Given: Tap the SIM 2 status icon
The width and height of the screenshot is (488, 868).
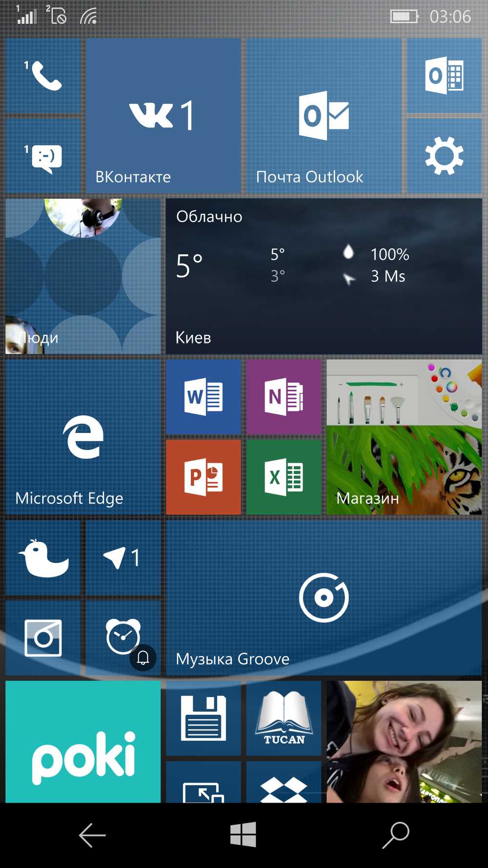Looking at the screenshot, I should (x=57, y=15).
